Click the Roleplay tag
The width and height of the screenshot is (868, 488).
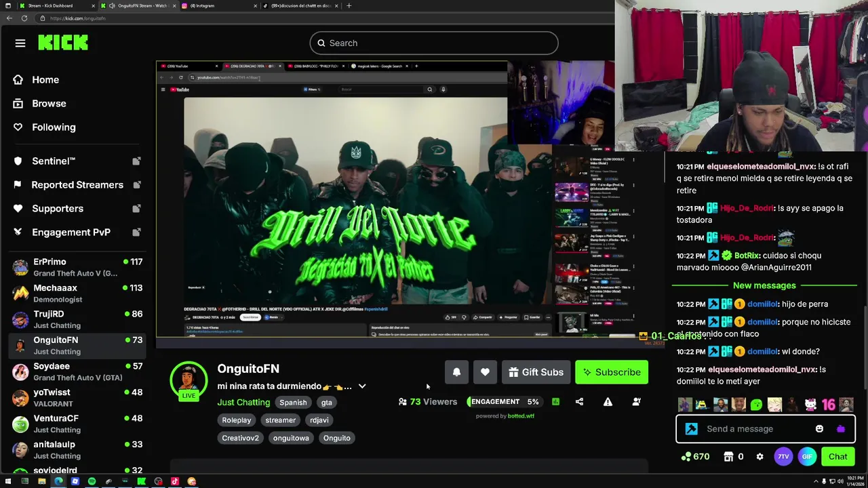[x=237, y=420]
